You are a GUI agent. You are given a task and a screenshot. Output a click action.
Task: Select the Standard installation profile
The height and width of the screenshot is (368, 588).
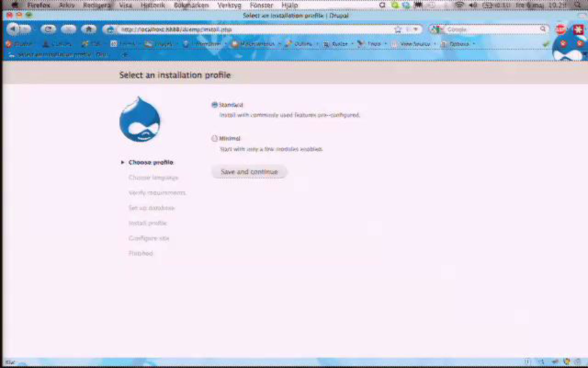[214, 105]
